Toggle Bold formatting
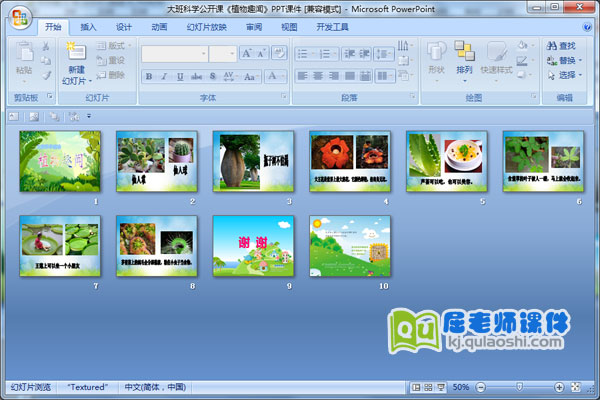 [149, 77]
